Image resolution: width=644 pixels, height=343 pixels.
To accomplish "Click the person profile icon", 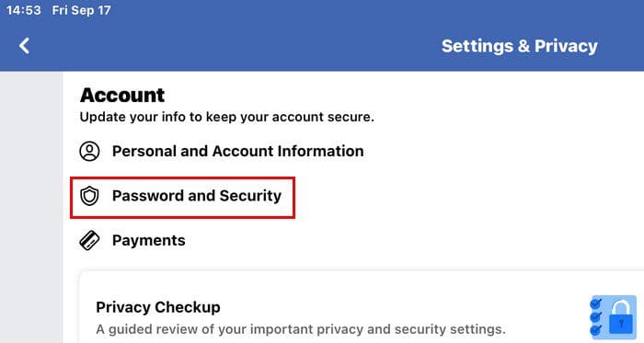I will click(89, 151).
